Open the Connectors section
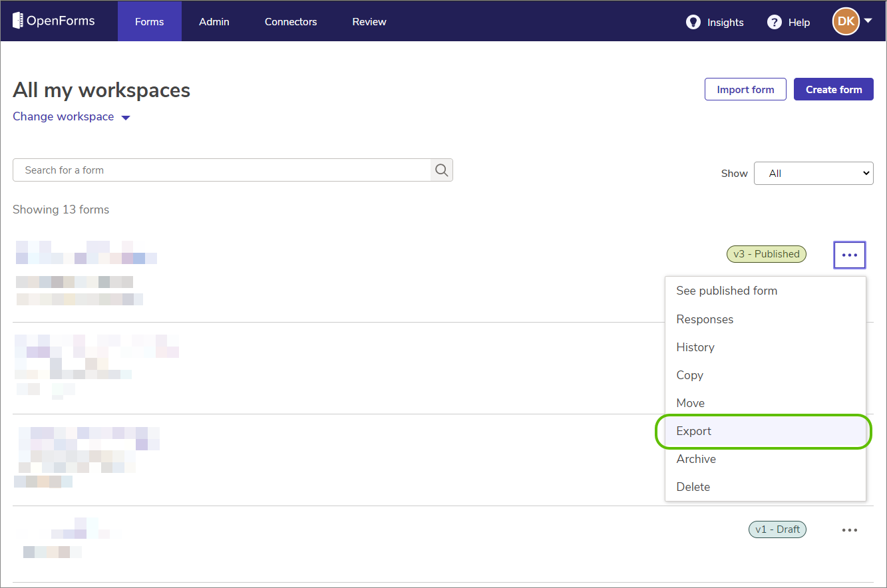 click(x=290, y=21)
